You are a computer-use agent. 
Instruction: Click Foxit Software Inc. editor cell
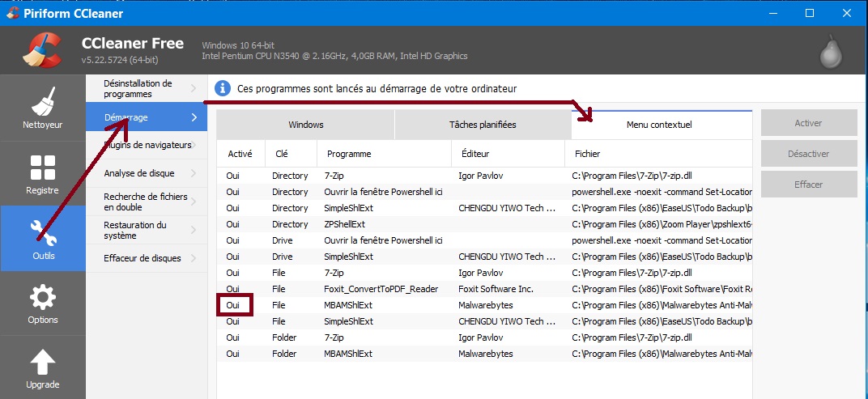pyautogui.click(x=496, y=289)
